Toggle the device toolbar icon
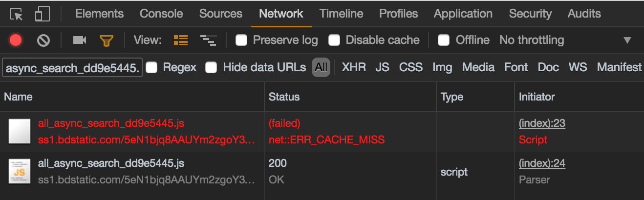644x200 pixels. pos(43,14)
